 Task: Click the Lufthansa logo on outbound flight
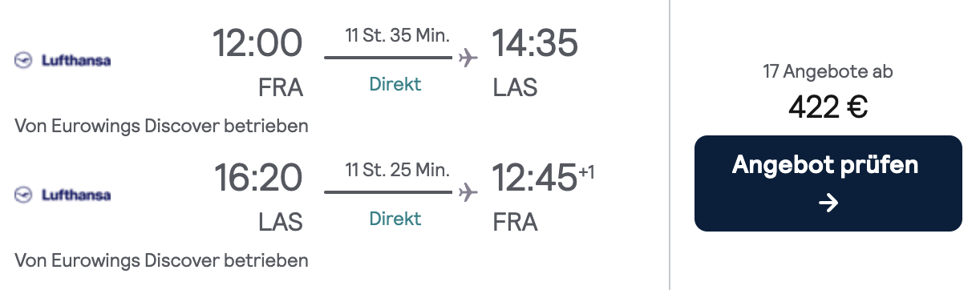(63, 60)
